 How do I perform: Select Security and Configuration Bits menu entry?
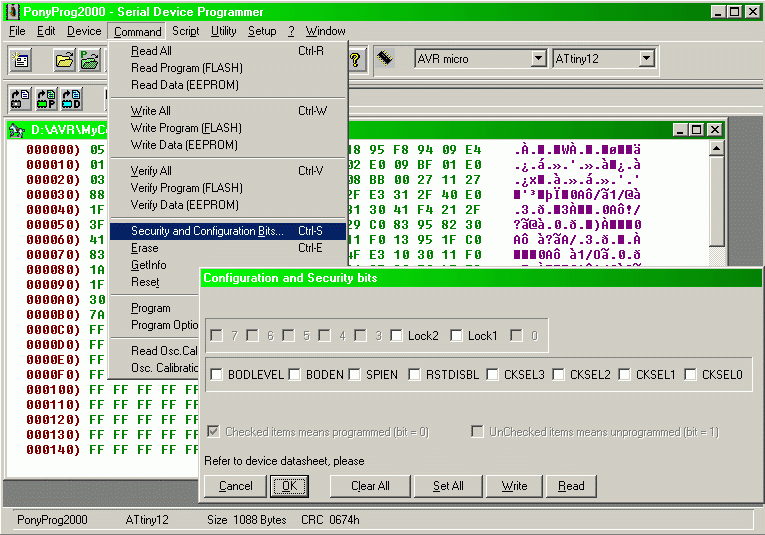(228, 231)
